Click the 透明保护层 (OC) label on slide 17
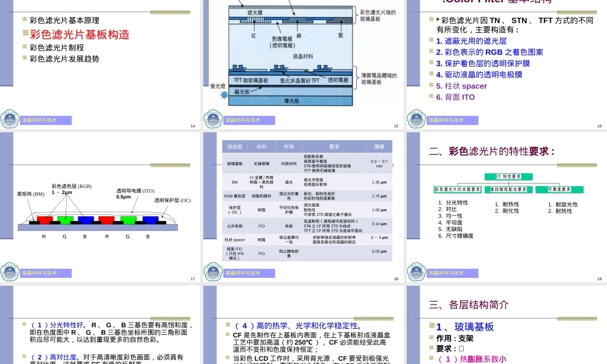Image resolution: width=607 pixels, height=364 pixels. point(172,200)
